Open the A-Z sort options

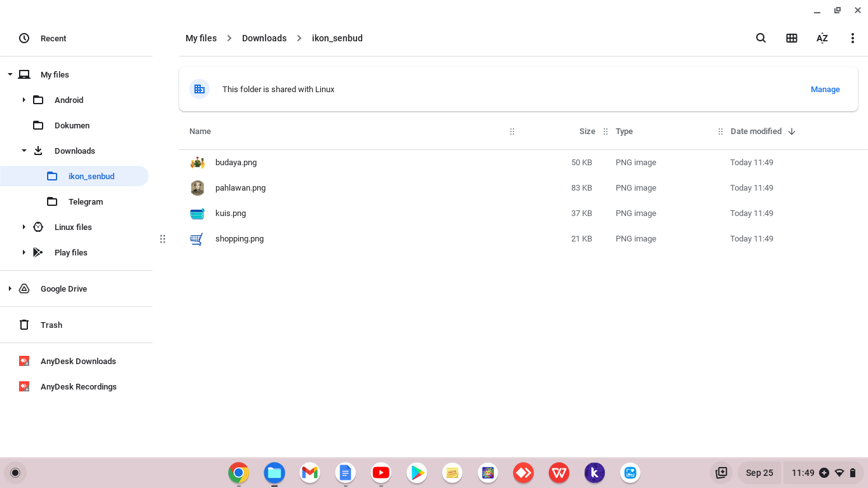coord(822,38)
